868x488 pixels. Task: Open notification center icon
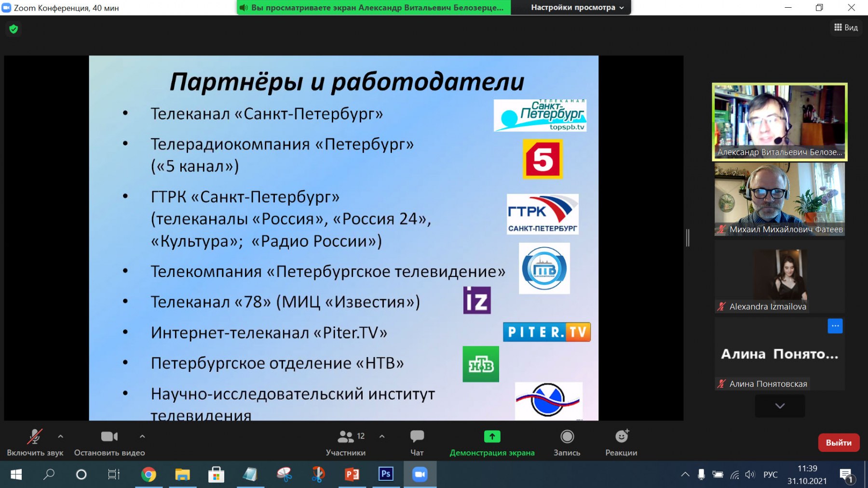coord(847,475)
